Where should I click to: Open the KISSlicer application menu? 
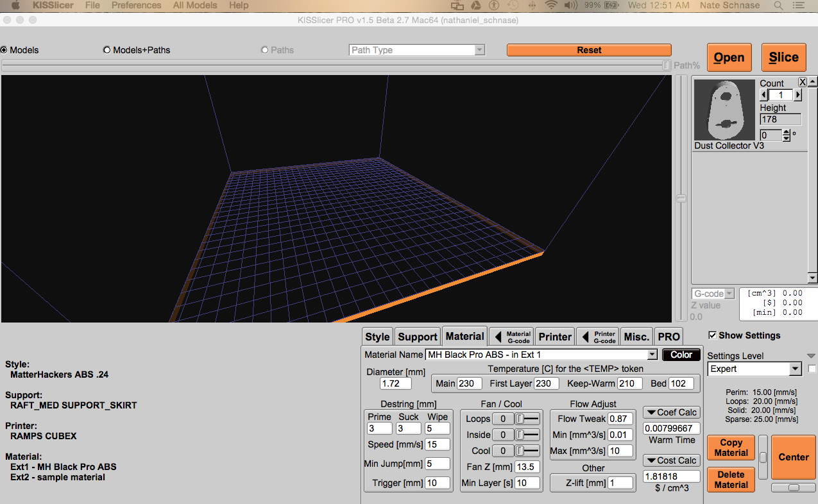53,5
